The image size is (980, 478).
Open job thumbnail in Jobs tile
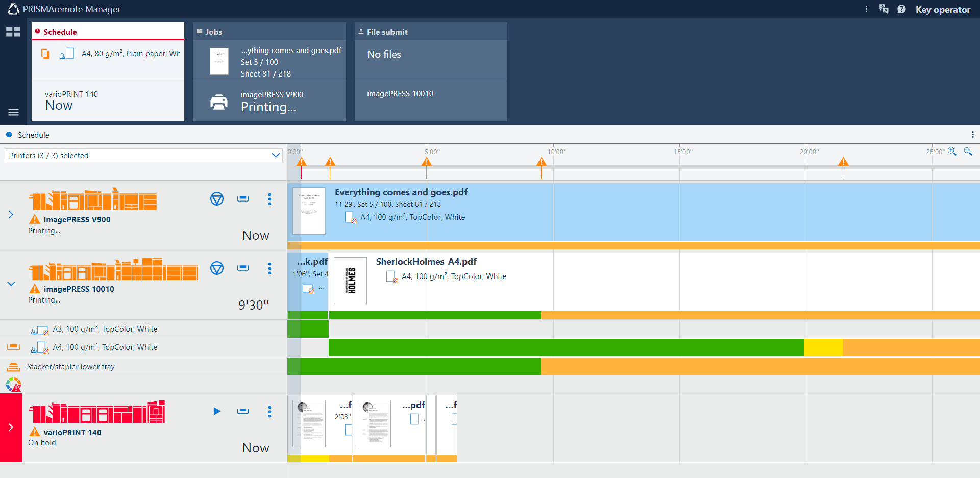tap(219, 62)
